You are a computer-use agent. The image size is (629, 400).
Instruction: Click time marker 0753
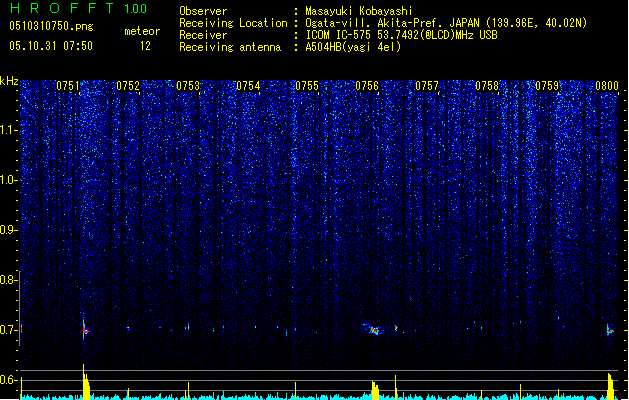(188, 86)
